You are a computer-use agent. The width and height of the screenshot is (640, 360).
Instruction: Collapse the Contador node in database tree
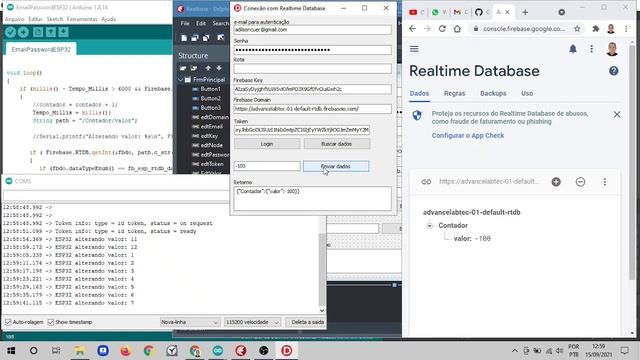[429, 225]
